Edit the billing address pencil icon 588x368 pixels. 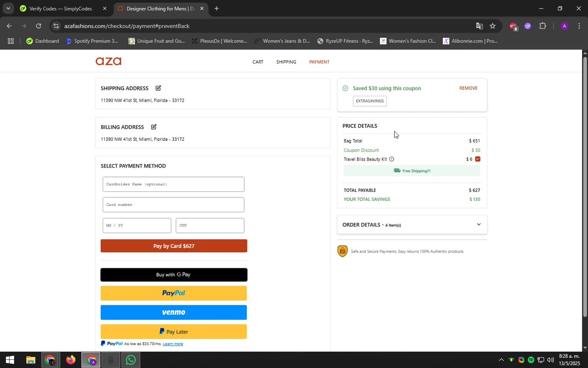coord(154,127)
